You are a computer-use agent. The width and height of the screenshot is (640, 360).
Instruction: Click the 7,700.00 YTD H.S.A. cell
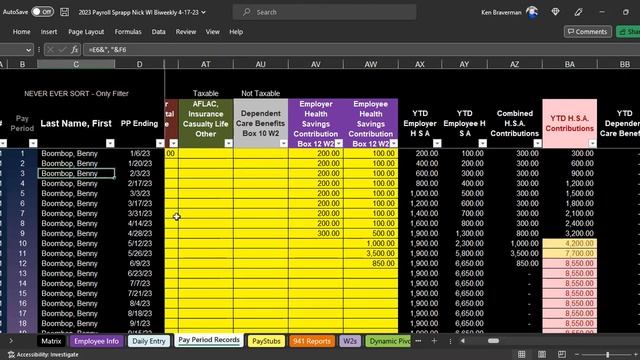tap(569, 253)
